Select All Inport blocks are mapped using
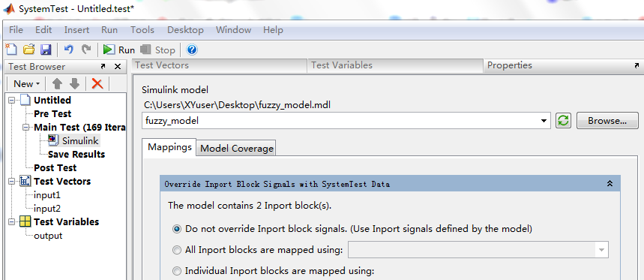 click(177, 250)
